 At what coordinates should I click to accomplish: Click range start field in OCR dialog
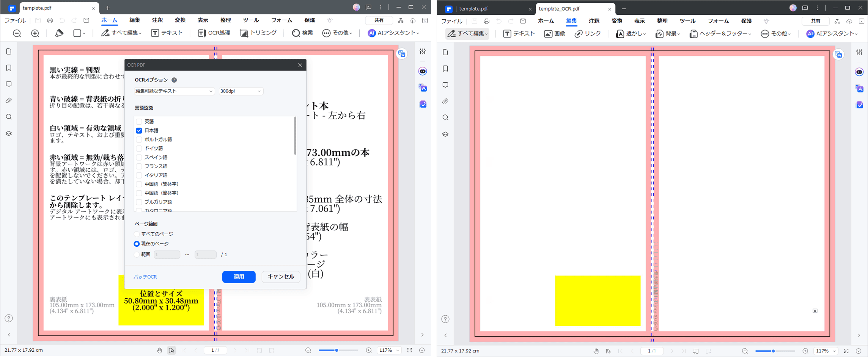tap(167, 255)
